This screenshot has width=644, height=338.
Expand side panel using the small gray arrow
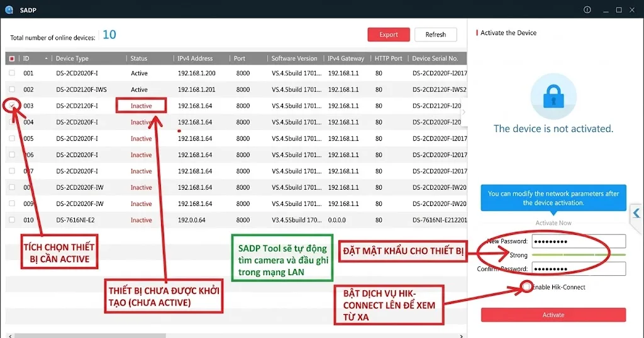464,112
